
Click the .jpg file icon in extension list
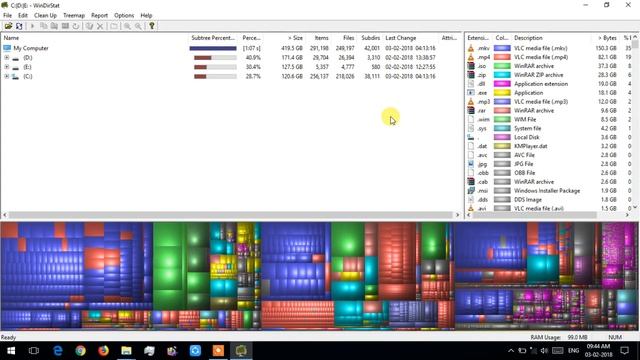click(x=471, y=164)
